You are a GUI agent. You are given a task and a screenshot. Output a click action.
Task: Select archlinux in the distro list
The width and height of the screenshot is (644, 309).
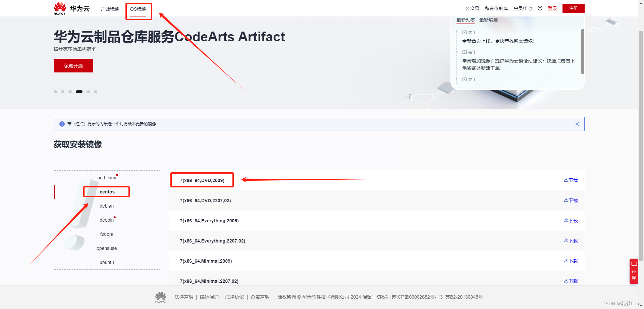107,178
